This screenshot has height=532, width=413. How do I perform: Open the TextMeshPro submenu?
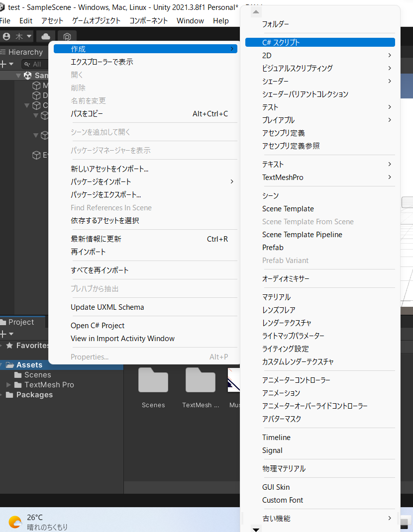click(x=320, y=177)
